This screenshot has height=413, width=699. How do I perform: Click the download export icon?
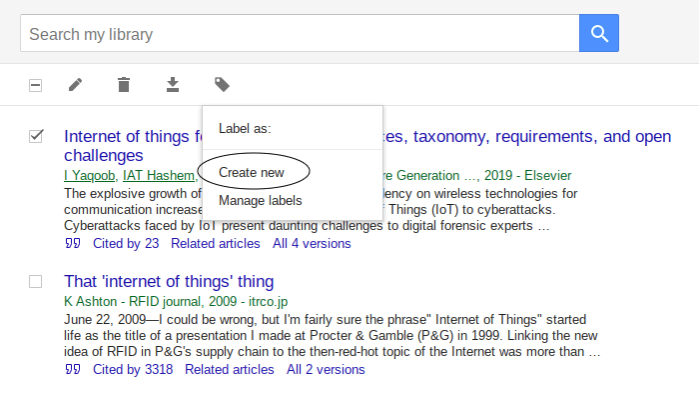[x=172, y=85]
